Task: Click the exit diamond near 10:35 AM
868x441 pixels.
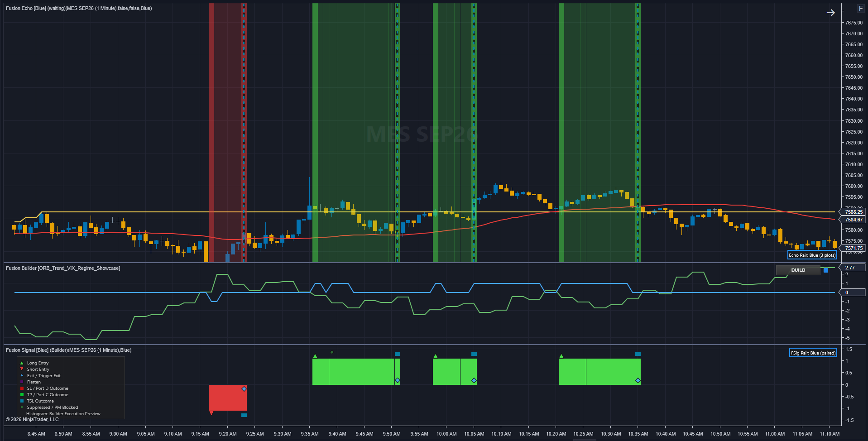Action: [x=638, y=380]
